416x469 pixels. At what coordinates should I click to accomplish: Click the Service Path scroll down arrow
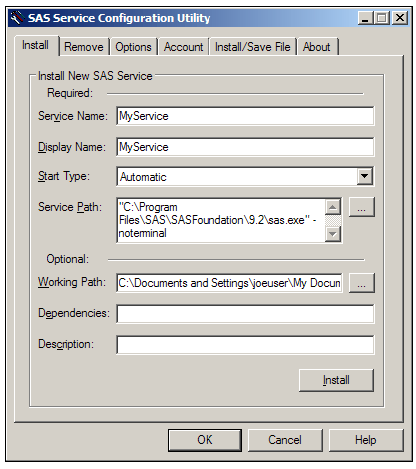coord(333,234)
